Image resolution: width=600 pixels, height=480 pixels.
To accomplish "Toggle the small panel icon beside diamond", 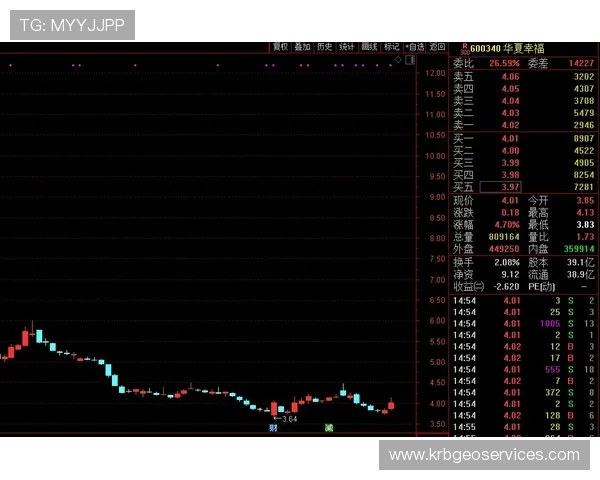I will tap(409, 60).
